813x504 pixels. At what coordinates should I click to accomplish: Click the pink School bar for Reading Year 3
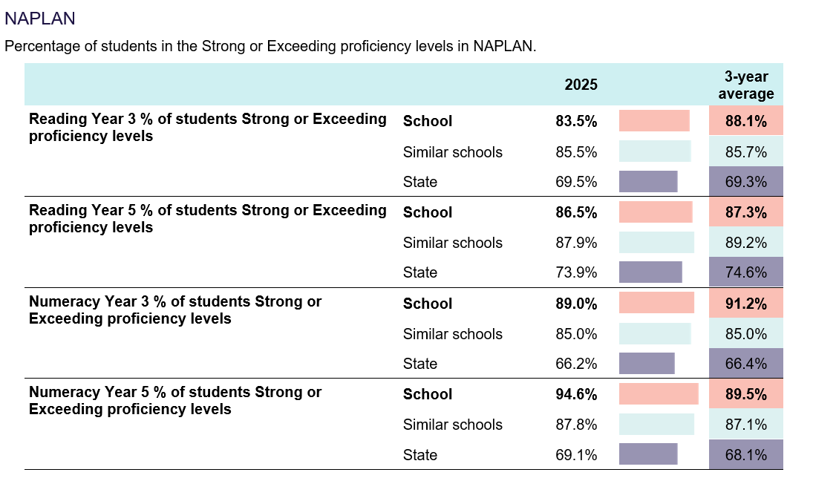click(654, 121)
